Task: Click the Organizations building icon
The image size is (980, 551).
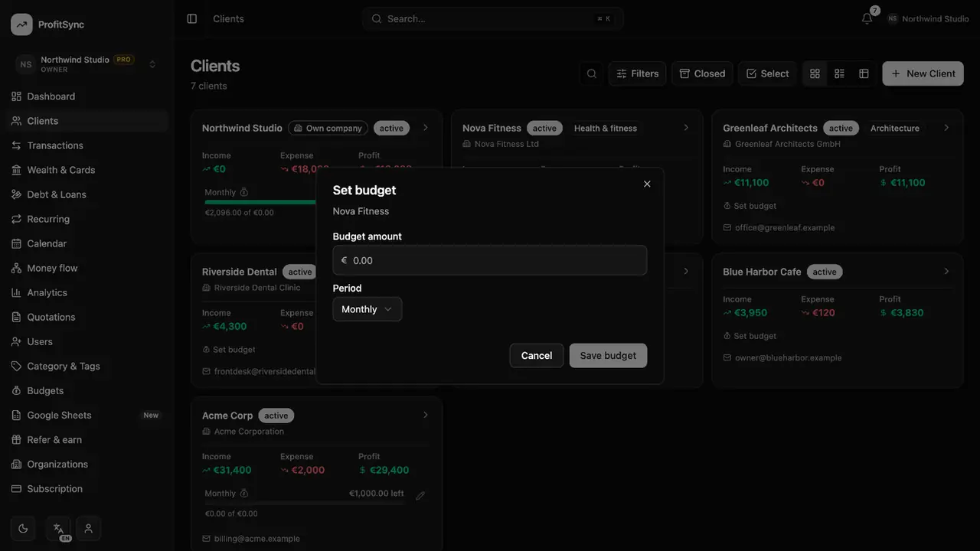Action: (x=16, y=464)
